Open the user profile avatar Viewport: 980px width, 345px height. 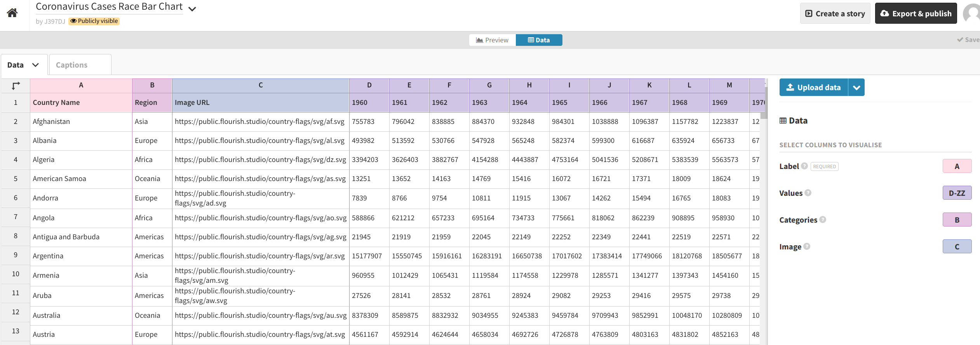click(x=972, y=14)
